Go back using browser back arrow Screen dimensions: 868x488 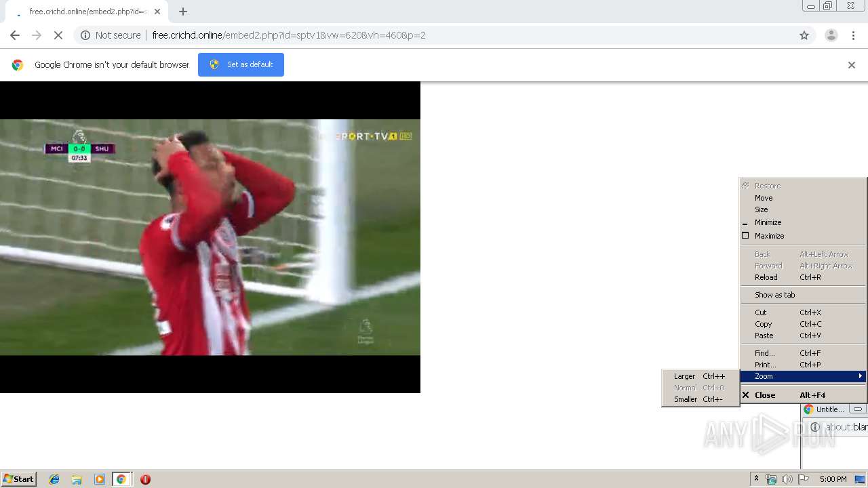coord(15,35)
